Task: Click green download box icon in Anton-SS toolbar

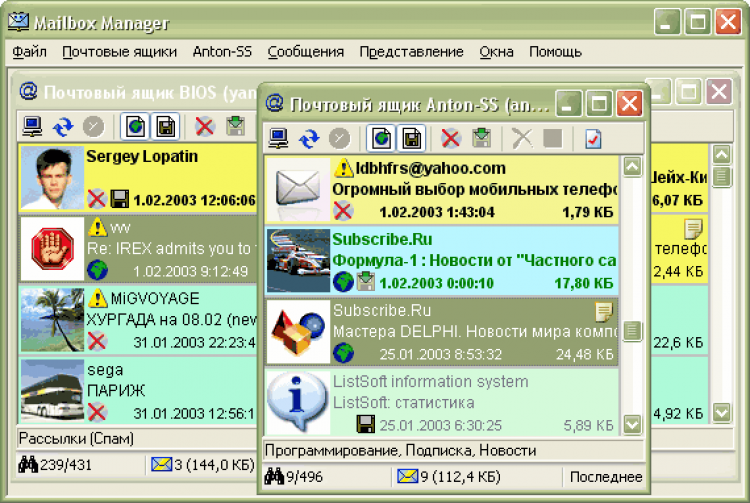Action: (482, 138)
